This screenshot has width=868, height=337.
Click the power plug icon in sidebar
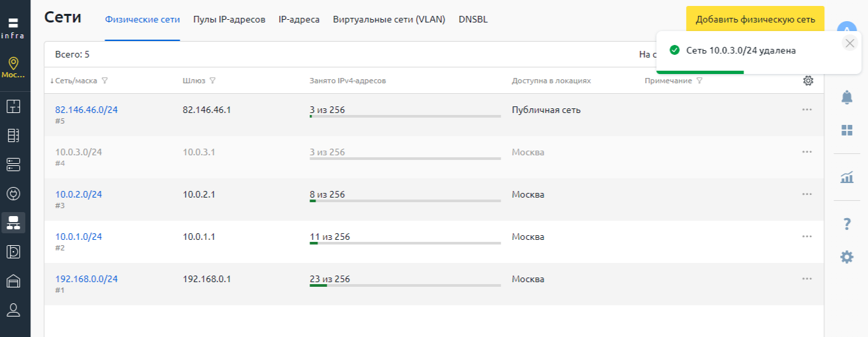click(x=13, y=194)
